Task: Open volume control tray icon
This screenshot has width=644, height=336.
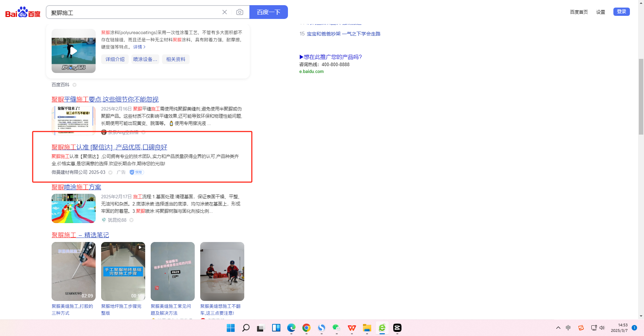Action: click(x=602, y=328)
